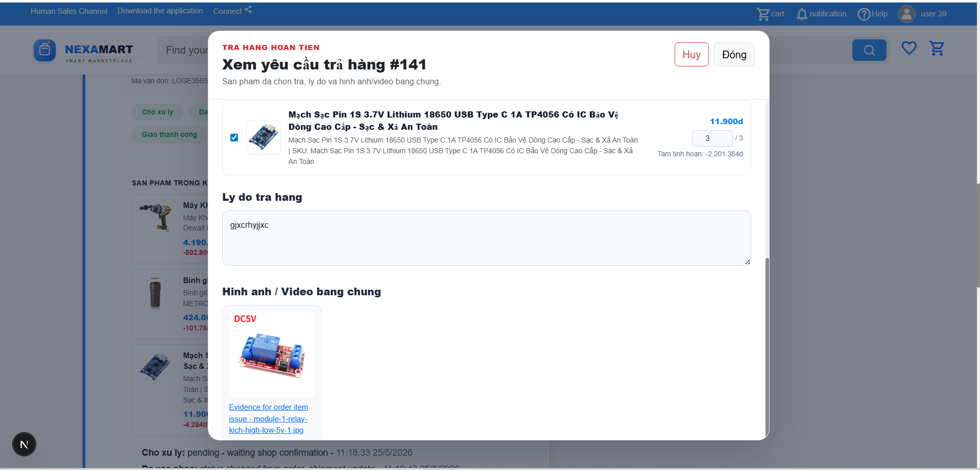Open the evidence file link module-1-relay
Image resolution: width=980 pixels, height=470 pixels.
[x=269, y=419]
